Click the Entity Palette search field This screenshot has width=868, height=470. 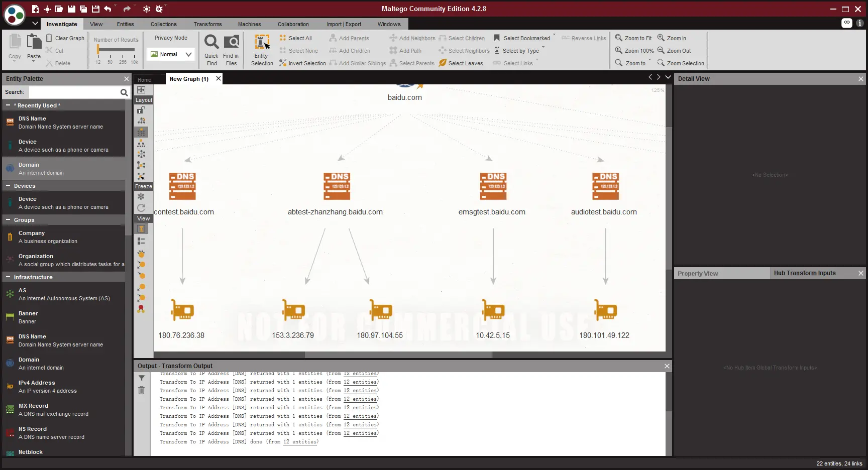coord(74,92)
